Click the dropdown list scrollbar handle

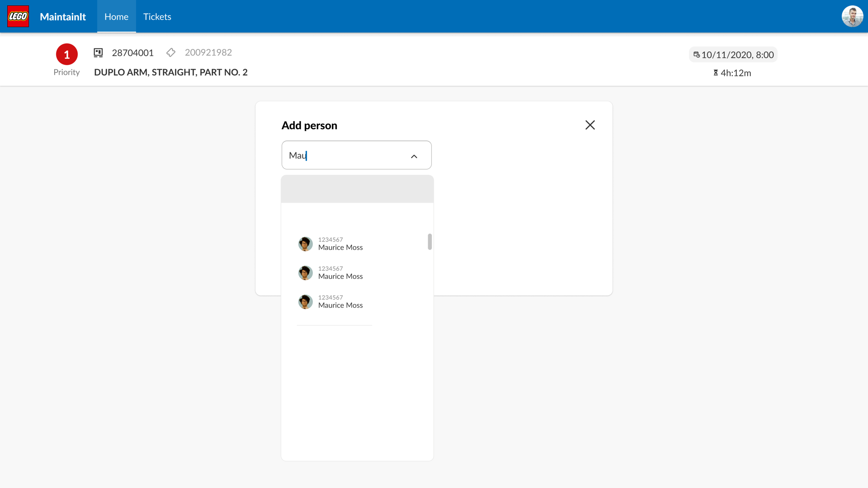point(429,242)
